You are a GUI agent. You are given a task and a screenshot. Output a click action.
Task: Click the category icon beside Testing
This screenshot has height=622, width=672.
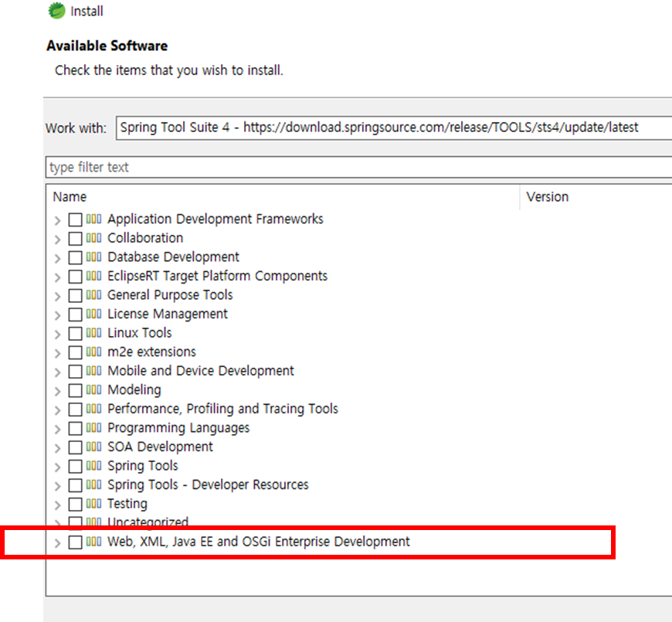point(93,503)
